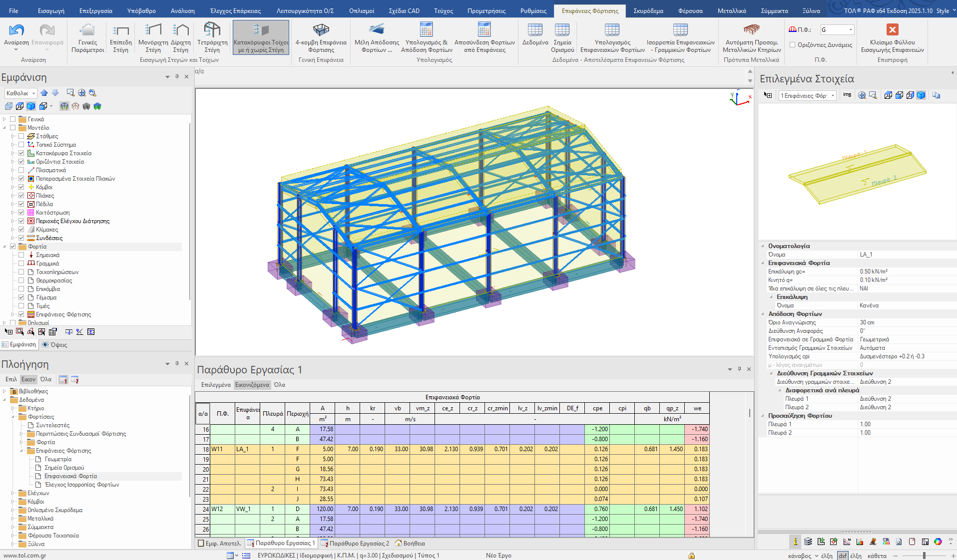Open the Μεταλλικά ribbon tab
This screenshot has width=957, height=560.
[732, 10]
